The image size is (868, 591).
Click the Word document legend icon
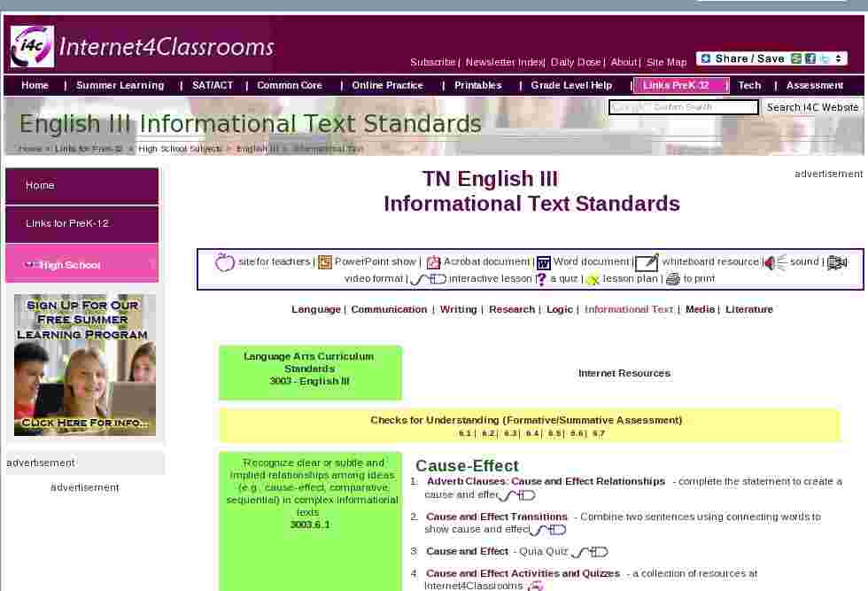point(544,262)
